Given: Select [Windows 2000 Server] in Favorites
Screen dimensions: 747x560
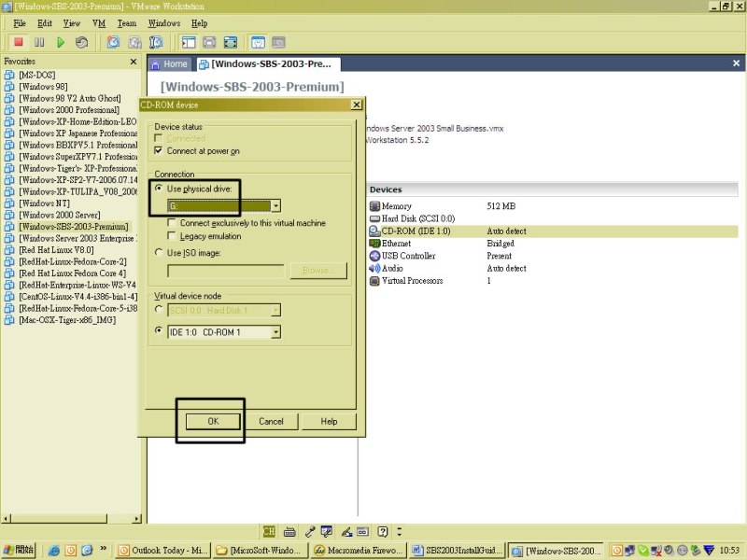Looking at the screenshot, I should coord(60,215).
